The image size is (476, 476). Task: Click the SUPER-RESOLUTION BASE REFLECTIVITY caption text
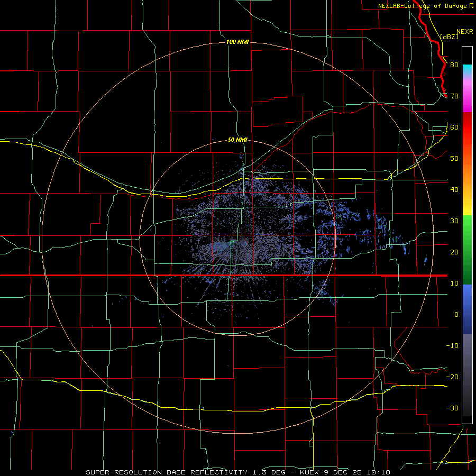[x=167, y=472]
